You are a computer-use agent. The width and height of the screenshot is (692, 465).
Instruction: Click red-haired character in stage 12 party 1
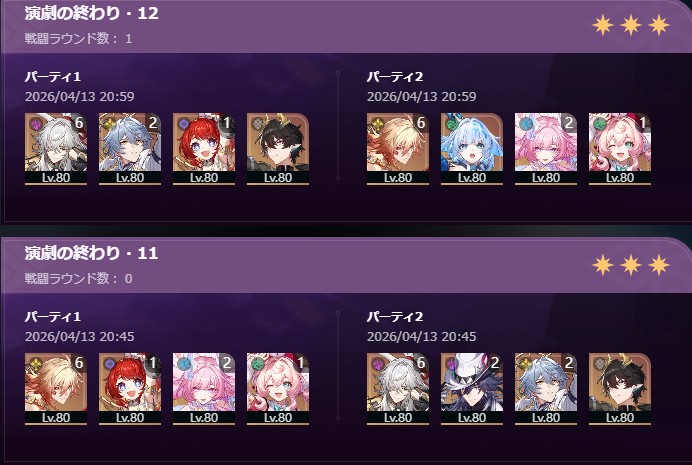click(204, 149)
